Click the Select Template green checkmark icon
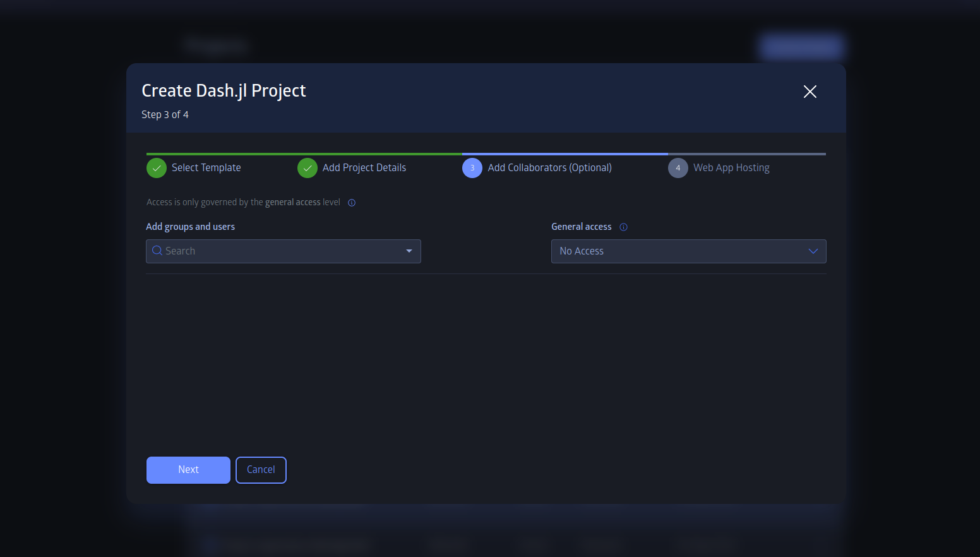Viewport: 980px width, 557px height. (x=157, y=168)
